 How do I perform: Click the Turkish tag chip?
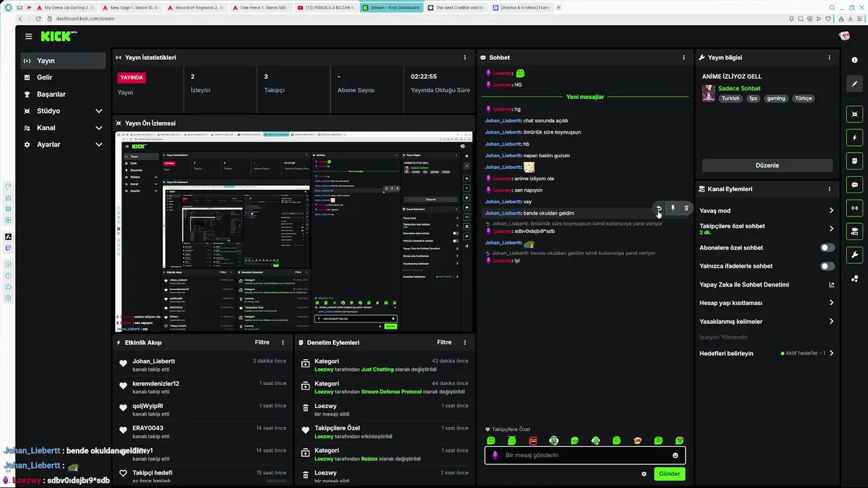730,98
